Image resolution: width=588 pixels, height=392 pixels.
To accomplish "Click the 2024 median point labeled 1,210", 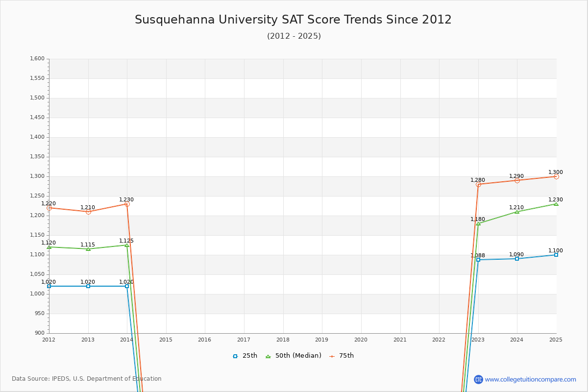I will click(517, 212).
